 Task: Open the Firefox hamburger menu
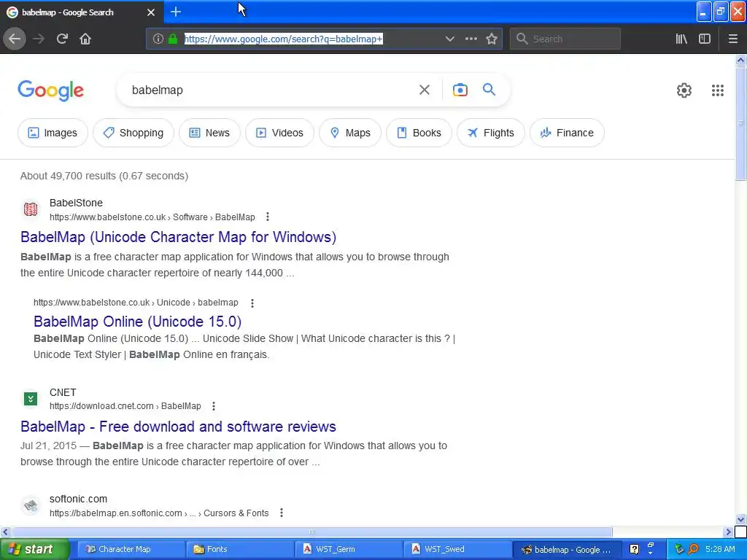tap(732, 39)
